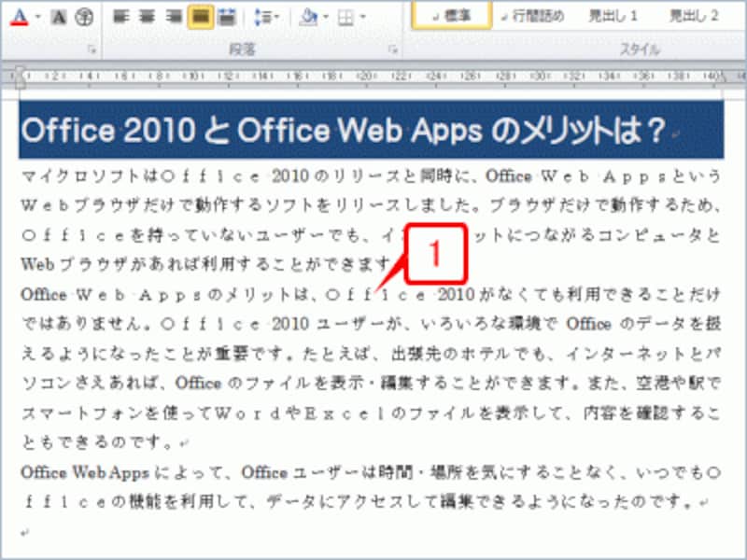This screenshot has height=560, width=747.
Task: Toggle the highlighted justify alignment button
Action: coord(200,18)
